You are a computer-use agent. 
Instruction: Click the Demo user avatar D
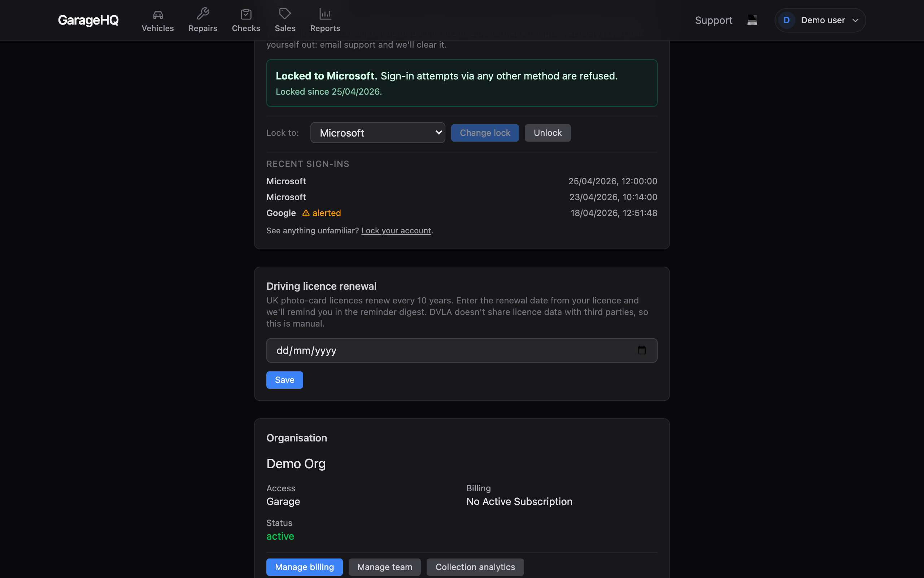tap(786, 20)
